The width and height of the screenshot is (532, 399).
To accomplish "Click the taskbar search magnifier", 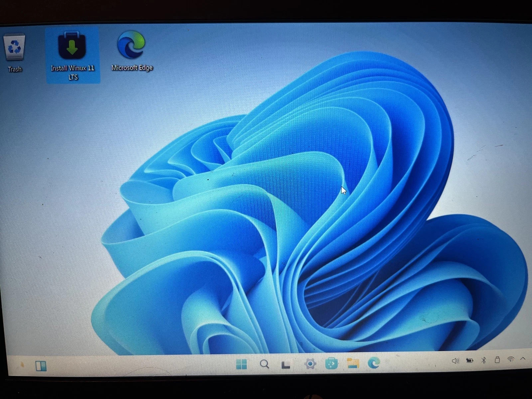I will click(x=264, y=364).
